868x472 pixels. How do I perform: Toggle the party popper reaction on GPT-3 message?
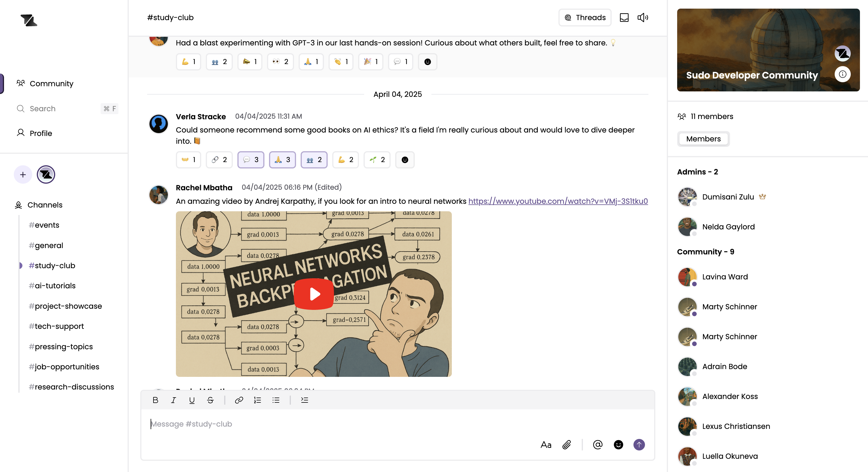click(x=371, y=62)
